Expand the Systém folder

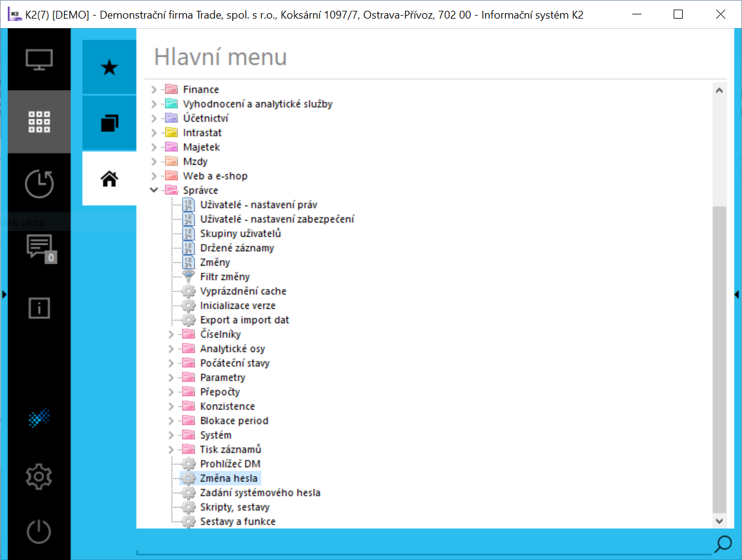tap(171, 435)
